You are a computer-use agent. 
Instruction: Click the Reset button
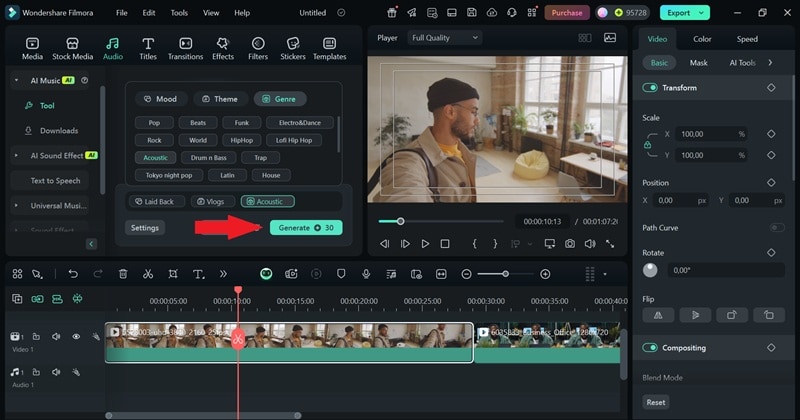656,402
